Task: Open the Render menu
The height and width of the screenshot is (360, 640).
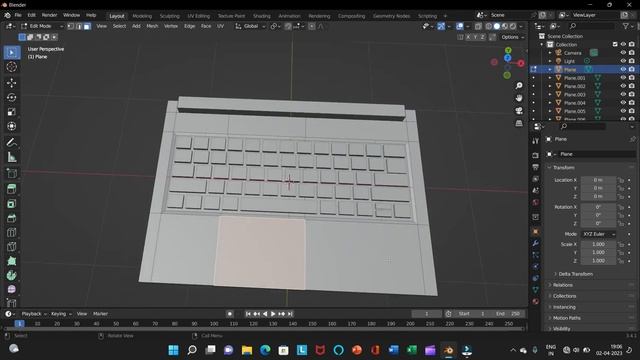Action: pos(49,15)
